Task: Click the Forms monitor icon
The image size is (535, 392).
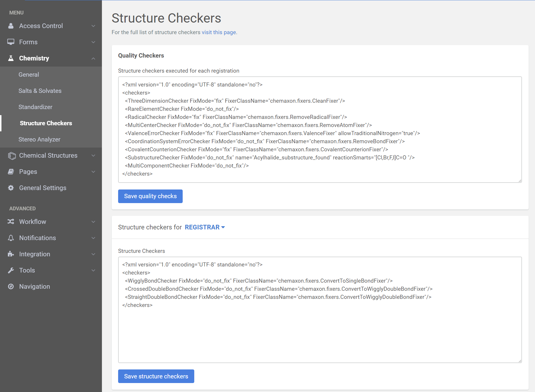Action: click(11, 42)
